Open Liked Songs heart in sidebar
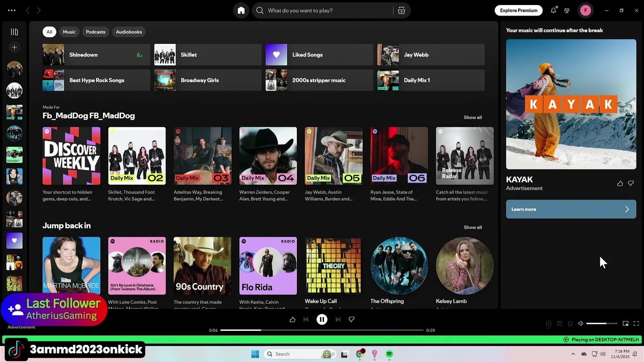 point(14,240)
